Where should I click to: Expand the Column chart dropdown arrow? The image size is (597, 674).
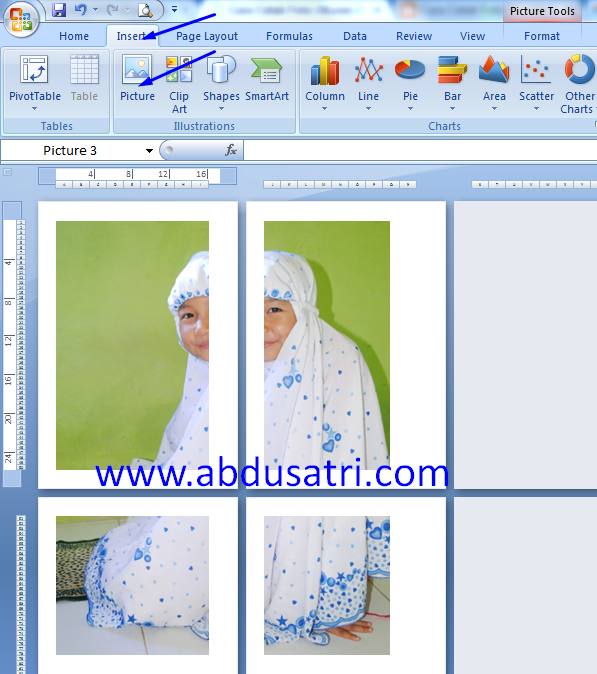[x=325, y=109]
